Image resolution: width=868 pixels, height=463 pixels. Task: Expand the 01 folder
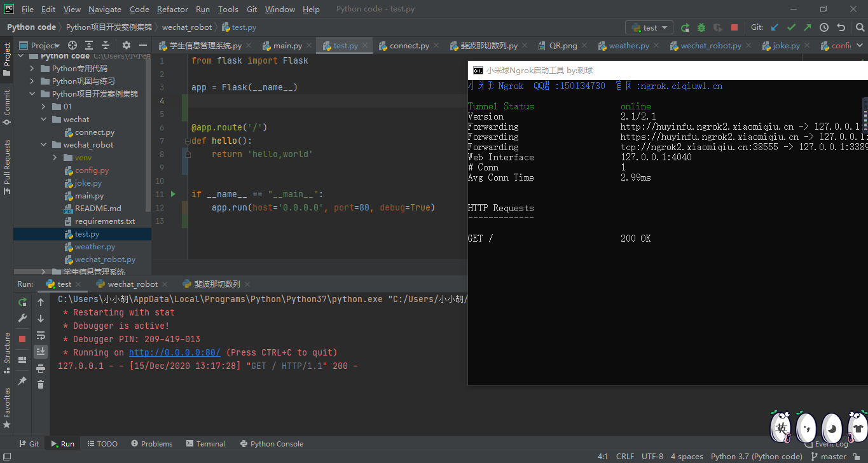[x=44, y=107]
